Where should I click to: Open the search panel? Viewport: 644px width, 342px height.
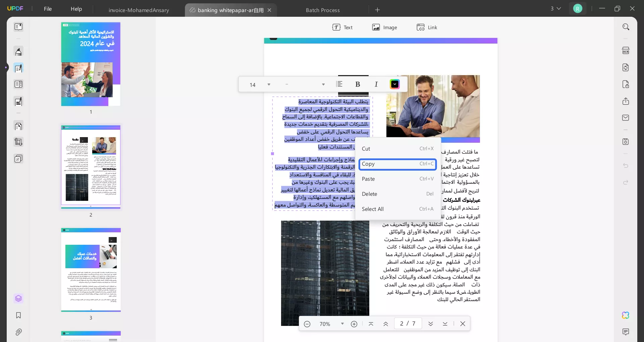pos(626,27)
